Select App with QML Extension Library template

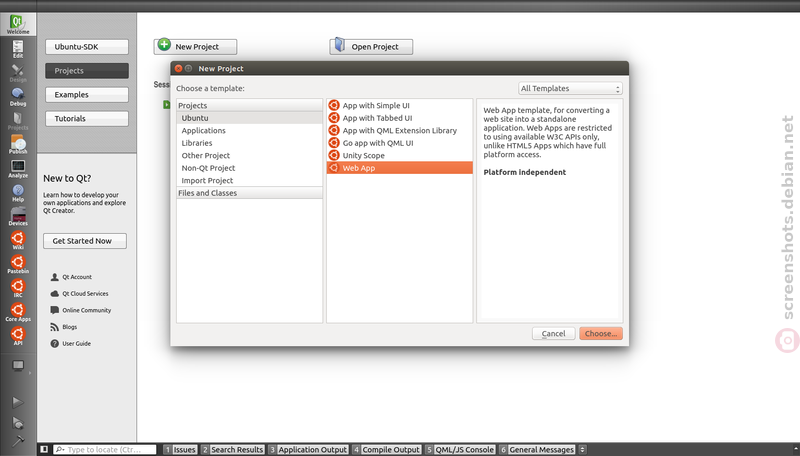pos(399,131)
